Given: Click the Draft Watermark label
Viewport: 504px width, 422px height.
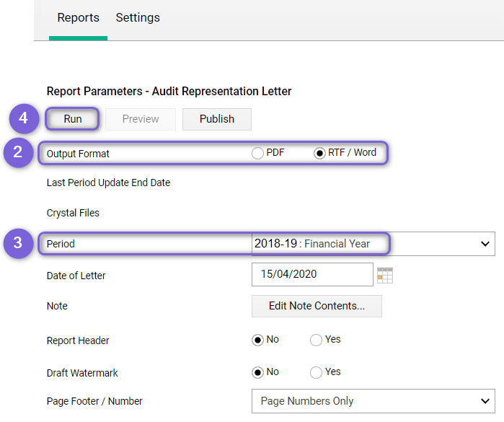Looking at the screenshot, I should pos(82,373).
